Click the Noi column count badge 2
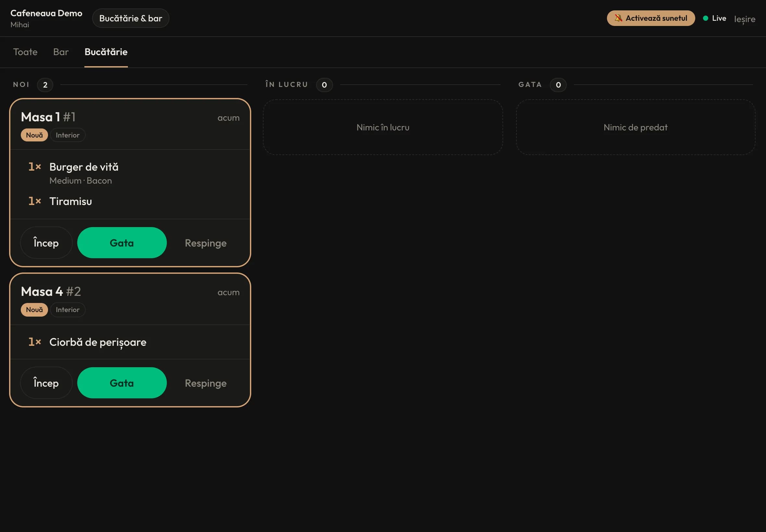766x532 pixels. (45, 85)
